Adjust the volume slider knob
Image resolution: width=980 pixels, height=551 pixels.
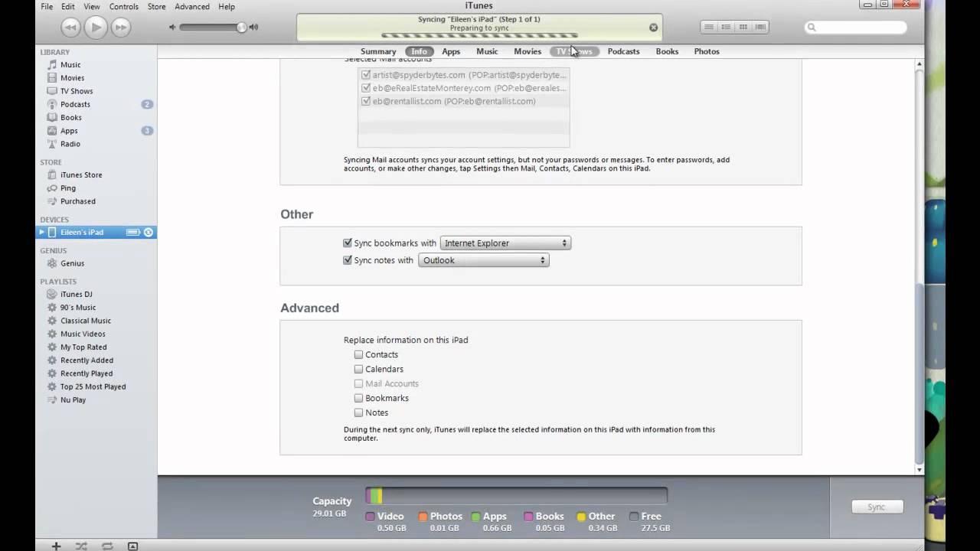242,28
